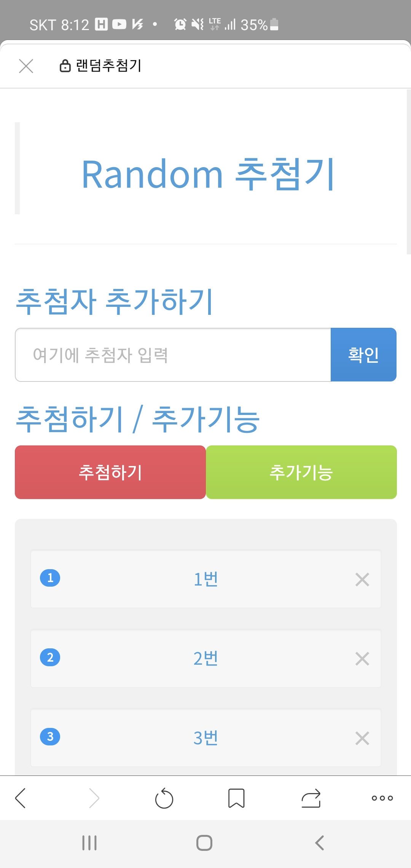Tap the lock icon beside 랜덤추첨기
The image size is (411, 868).
click(65, 66)
